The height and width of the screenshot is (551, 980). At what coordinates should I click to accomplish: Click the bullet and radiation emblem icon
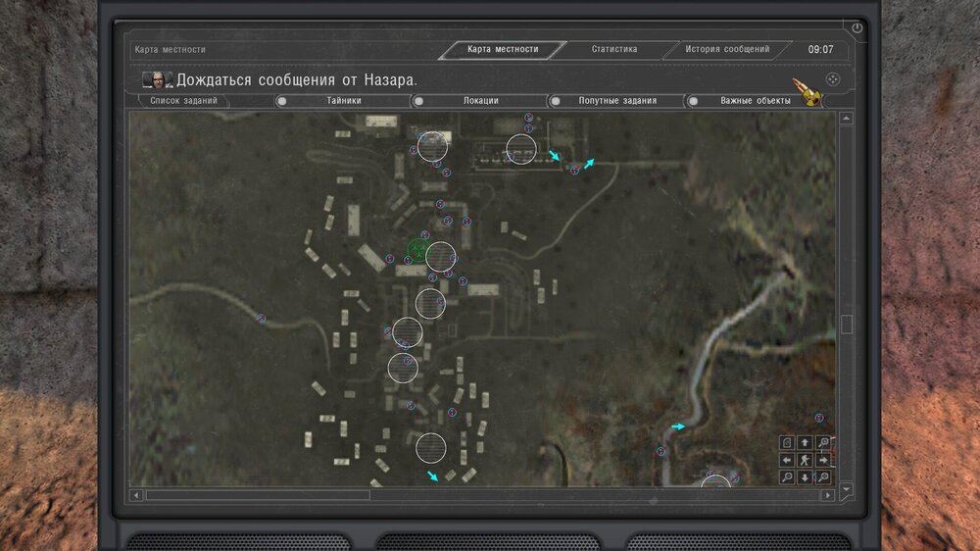[x=808, y=92]
